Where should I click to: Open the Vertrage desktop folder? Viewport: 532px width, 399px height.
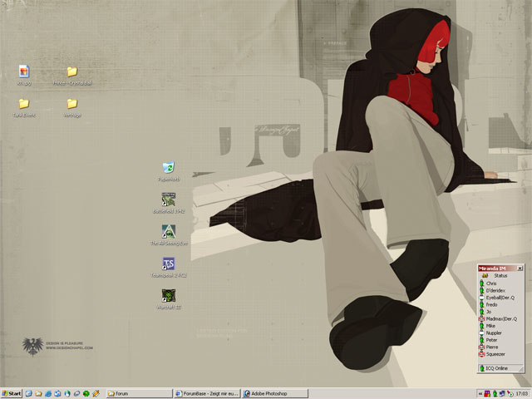[72, 107]
